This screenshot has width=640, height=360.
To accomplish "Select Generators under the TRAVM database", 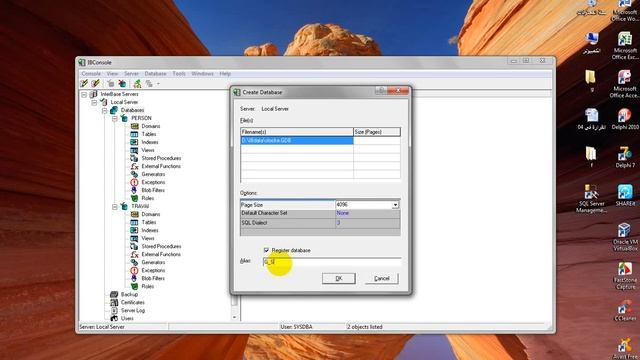I will point(153,262).
